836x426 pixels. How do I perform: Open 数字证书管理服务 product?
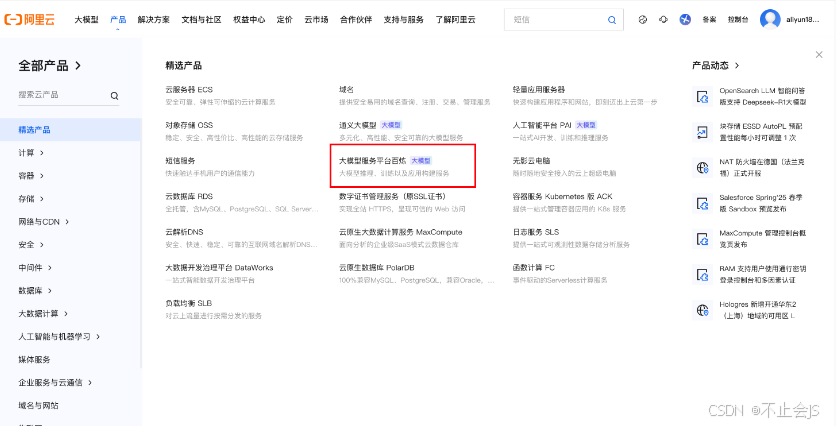pos(393,196)
